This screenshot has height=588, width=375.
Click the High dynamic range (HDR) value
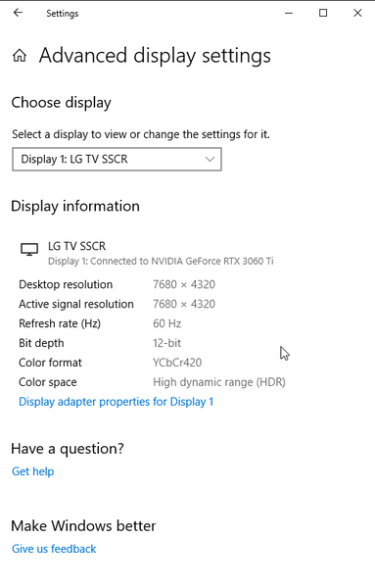click(x=219, y=382)
